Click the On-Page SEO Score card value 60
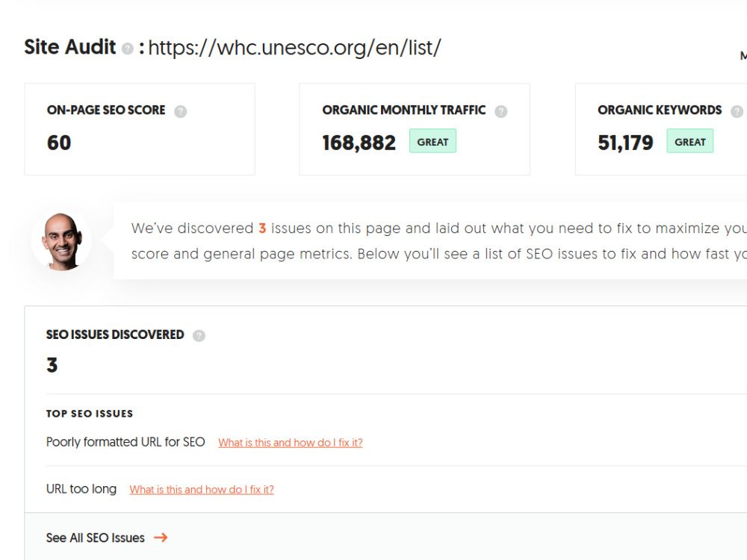This screenshot has width=747, height=560. [x=59, y=143]
